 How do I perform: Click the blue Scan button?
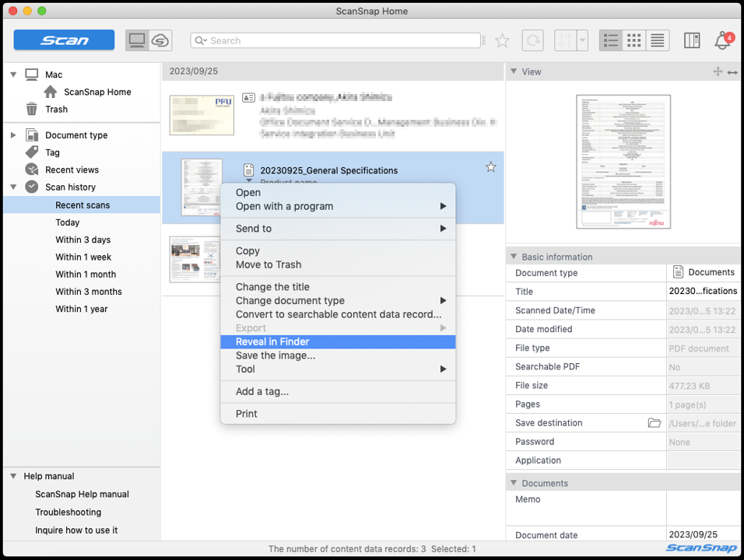tap(64, 40)
